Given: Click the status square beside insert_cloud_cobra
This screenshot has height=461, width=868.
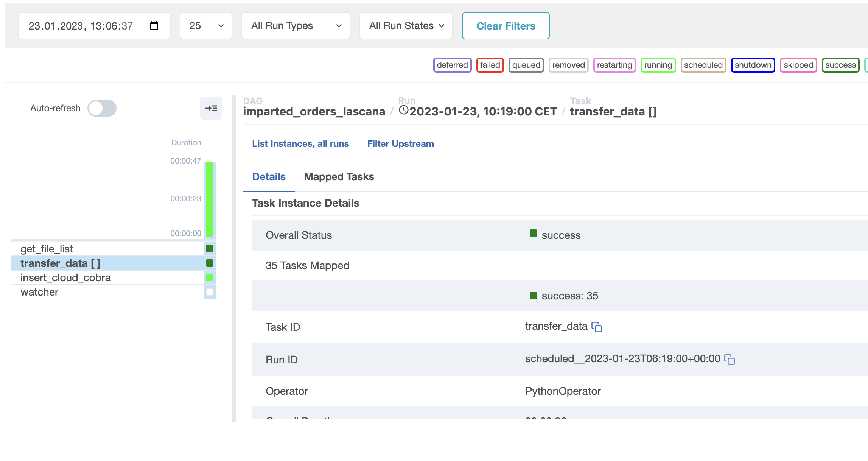Looking at the screenshot, I should [x=209, y=277].
